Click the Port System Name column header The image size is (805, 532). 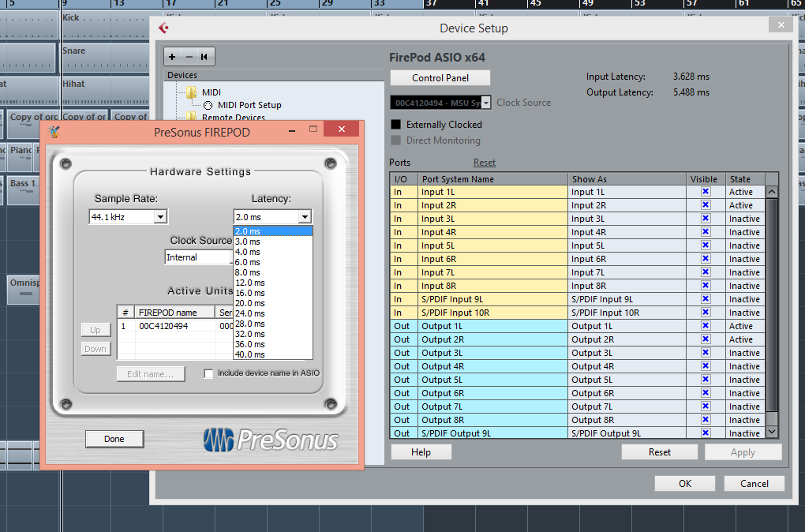click(493, 178)
